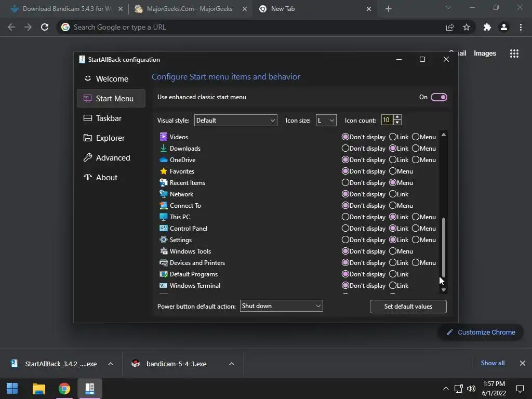Open the Welcome section
532x399 pixels.
(x=111, y=79)
